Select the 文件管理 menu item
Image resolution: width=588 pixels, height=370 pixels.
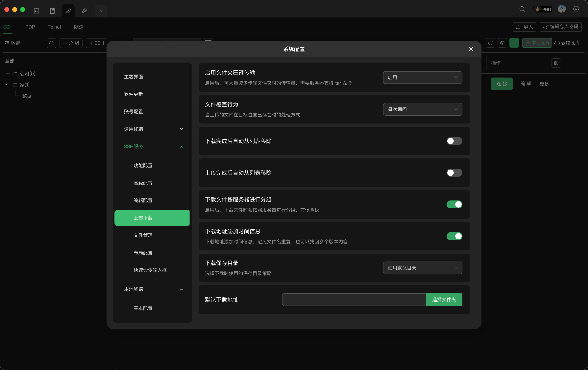tap(143, 235)
